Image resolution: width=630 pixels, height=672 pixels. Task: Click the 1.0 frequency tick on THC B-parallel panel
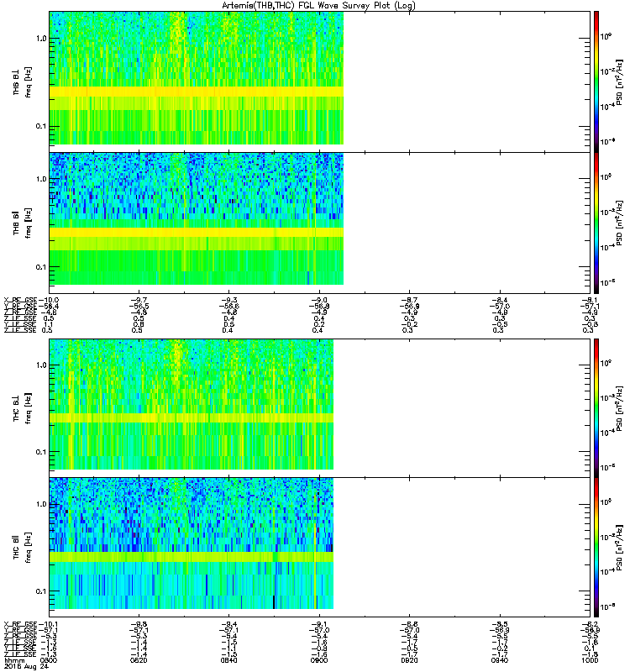tap(41, 503)
